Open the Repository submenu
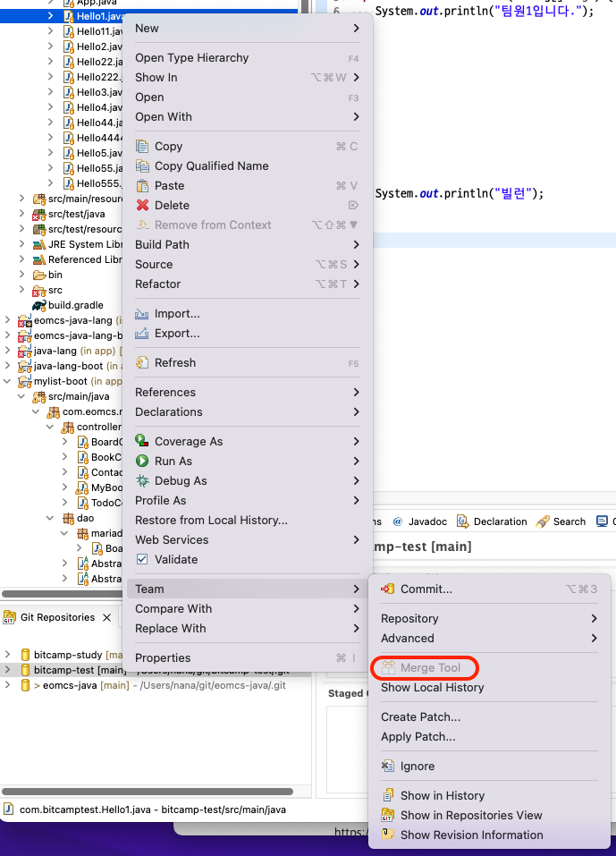Screen dimensions: 616x856 489,619
